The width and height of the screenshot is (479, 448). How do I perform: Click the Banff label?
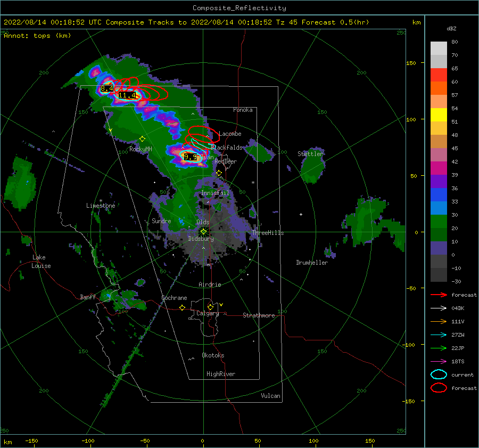[88, 297]
